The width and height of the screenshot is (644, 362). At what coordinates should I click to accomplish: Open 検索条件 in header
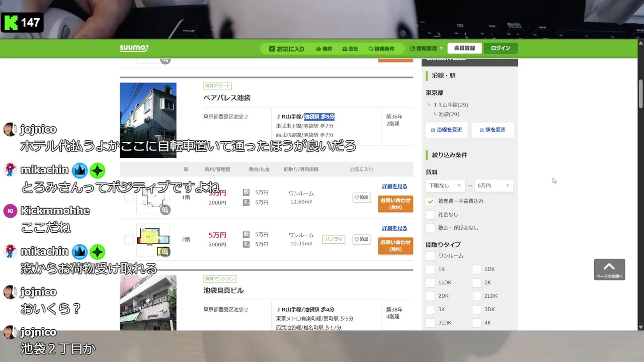(x=381, y=49)
